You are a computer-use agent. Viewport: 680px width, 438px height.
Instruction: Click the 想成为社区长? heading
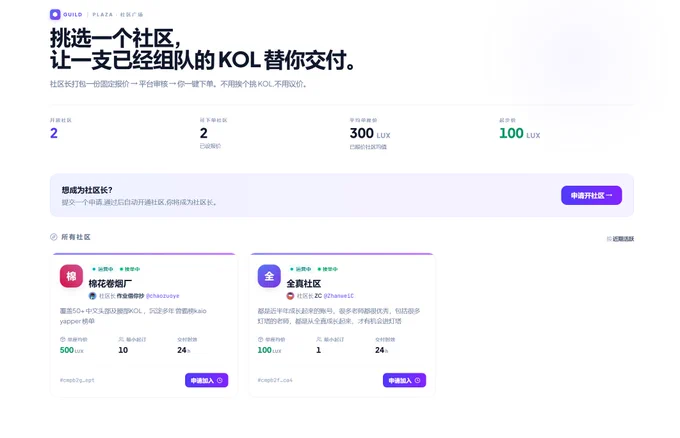[87, 190]
